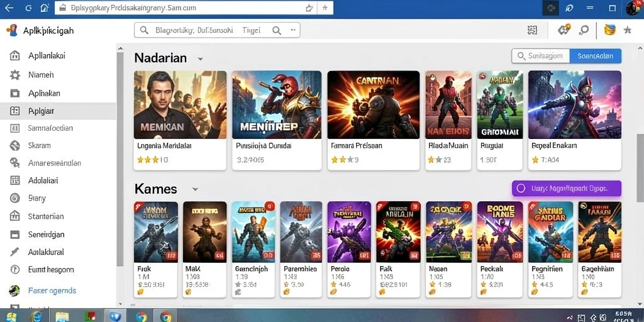The image size is (644, 322).
Task: Open the Farer ogernds link
Action: click(52, 291)
